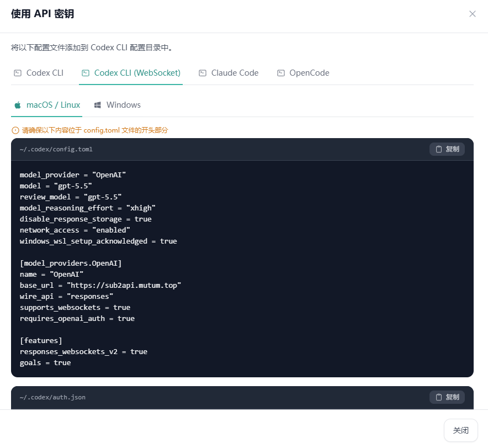Click terminal icon beside Codex CLI (WebSocket)
This screenshot has height=448, width=488.
(86, 73)
